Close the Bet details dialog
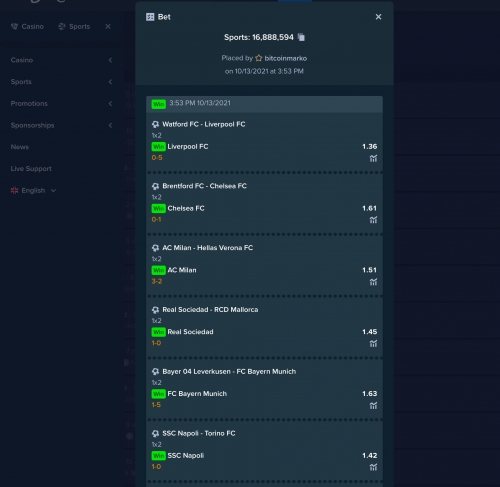Viewport: 500px width, 487px height. [x=378, y=17]
